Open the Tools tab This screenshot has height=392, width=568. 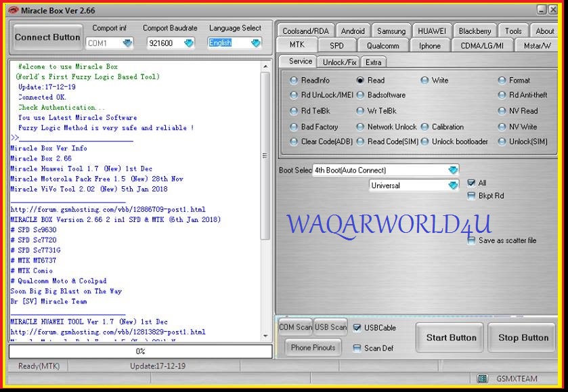pyautogui.click(x=513, y=30)
